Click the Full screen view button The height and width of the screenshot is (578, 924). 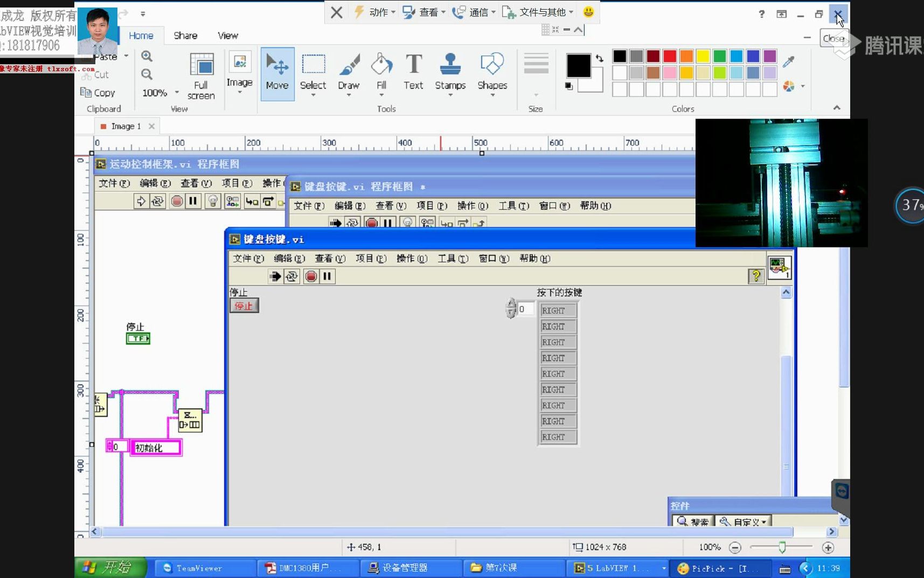coord(201,75)
